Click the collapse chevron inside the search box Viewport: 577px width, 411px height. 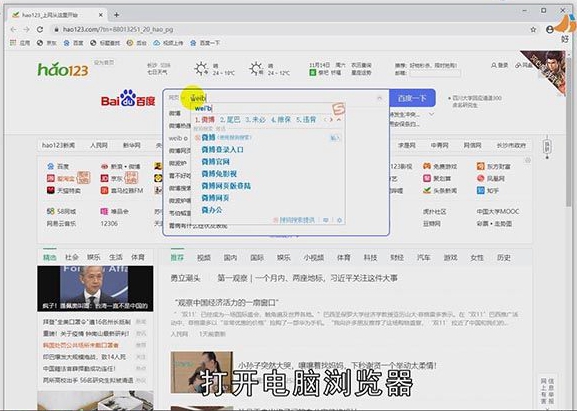379,98
